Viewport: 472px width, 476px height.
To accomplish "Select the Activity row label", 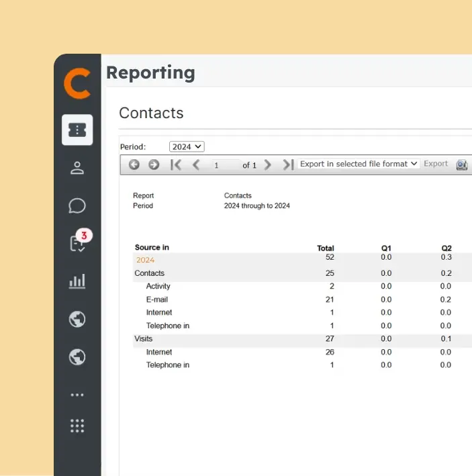I will click(x=158, y=286).
